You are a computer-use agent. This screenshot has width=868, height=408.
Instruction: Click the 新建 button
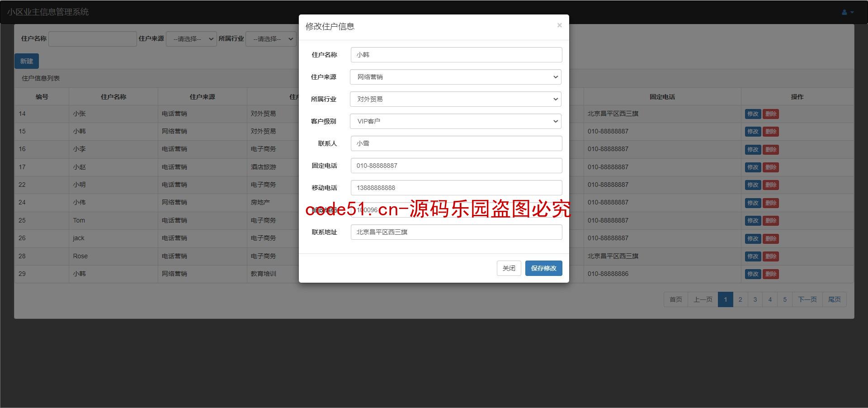click(x=27, y=61)
